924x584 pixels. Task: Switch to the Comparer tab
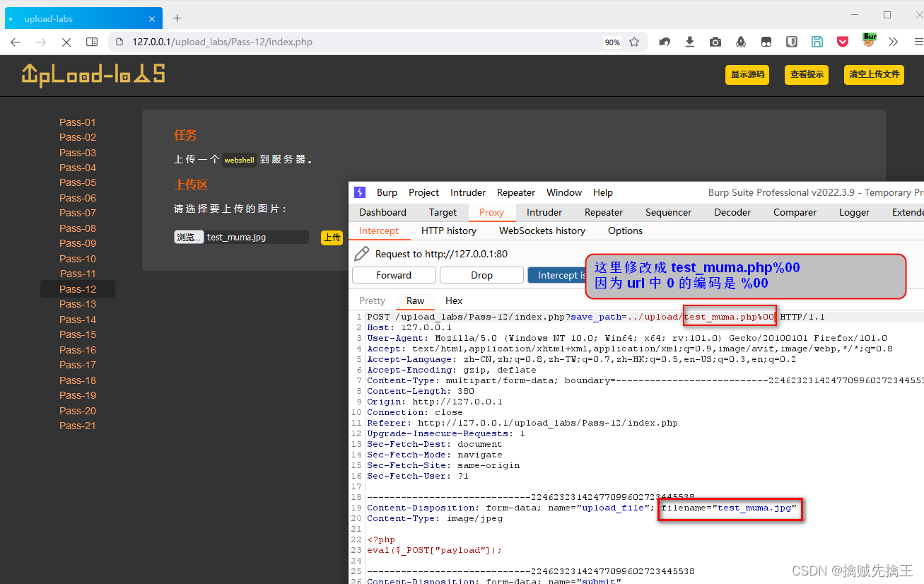point(795,212)
